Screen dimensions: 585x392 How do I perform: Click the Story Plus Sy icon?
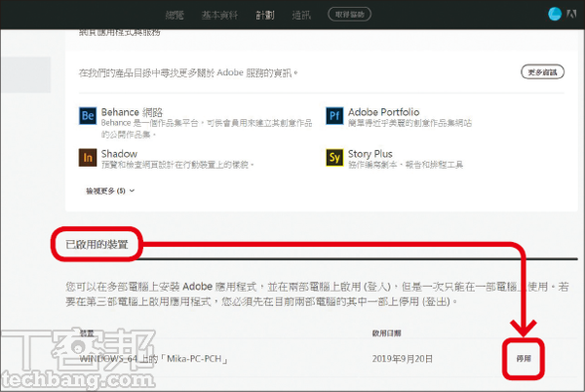coord(334,157)
